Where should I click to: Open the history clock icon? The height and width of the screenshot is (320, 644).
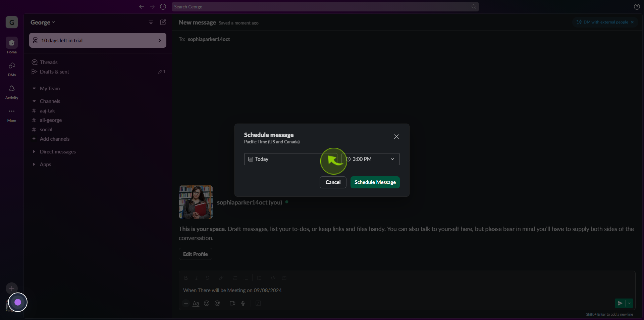[163, 7]
